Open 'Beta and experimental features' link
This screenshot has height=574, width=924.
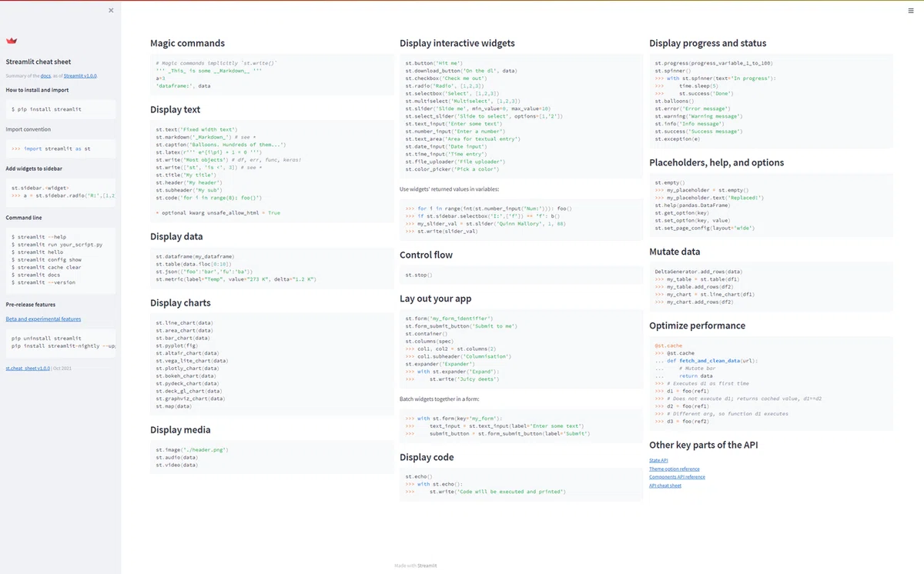point(43,319)
